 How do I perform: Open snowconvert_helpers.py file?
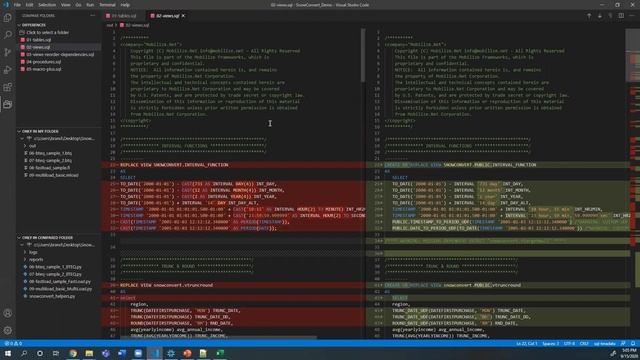coord(52,296)
